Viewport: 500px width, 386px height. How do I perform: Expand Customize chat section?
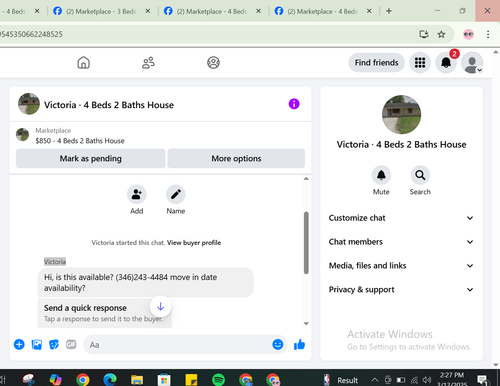click(401, 218)
